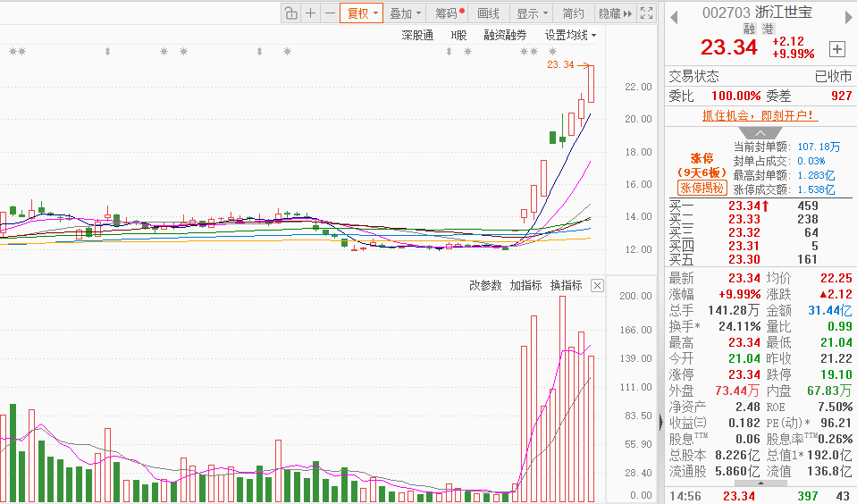
Task: Click the 涨停揭秘 button
Action: pyautogui.click(x=702, y=188)
